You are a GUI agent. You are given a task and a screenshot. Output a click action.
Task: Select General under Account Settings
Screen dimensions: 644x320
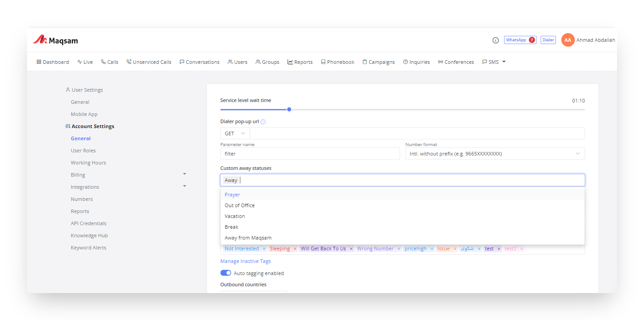pyautogui.click(x=81, y=138)
